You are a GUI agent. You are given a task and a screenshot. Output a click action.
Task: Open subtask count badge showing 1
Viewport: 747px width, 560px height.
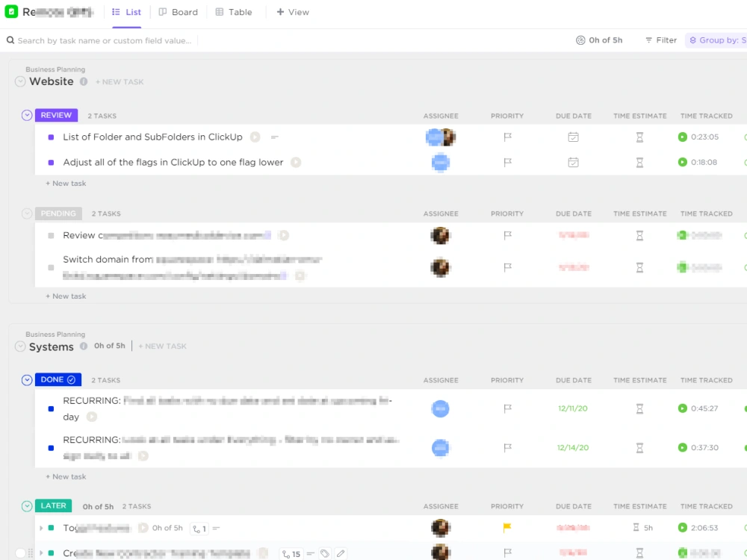(199, 529)
